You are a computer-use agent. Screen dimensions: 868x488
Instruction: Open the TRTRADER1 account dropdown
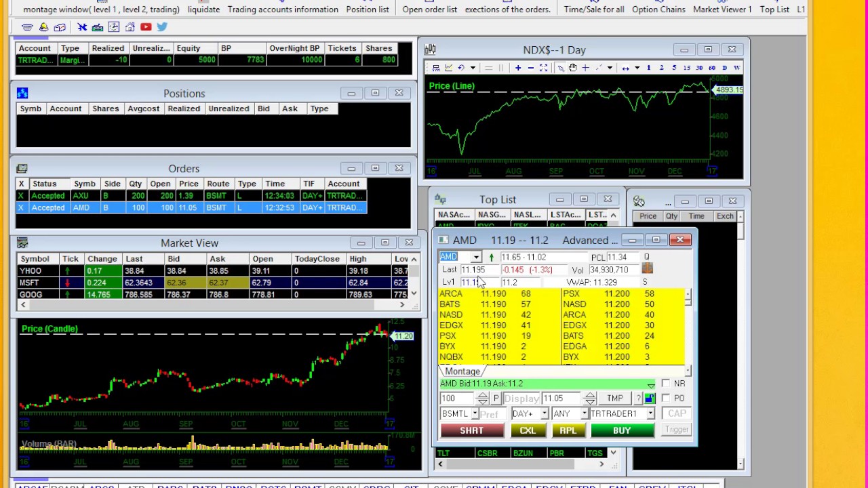[650, 413]
